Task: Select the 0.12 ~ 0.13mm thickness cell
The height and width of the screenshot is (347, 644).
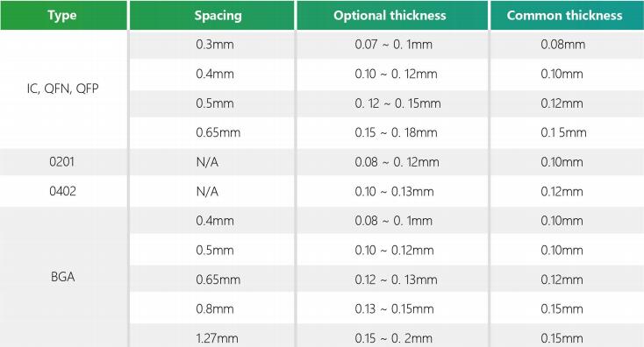Action: (392, 280)
